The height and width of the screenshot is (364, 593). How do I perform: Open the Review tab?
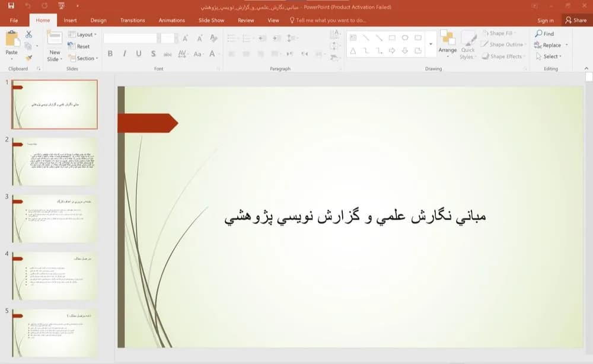(246, 20)
